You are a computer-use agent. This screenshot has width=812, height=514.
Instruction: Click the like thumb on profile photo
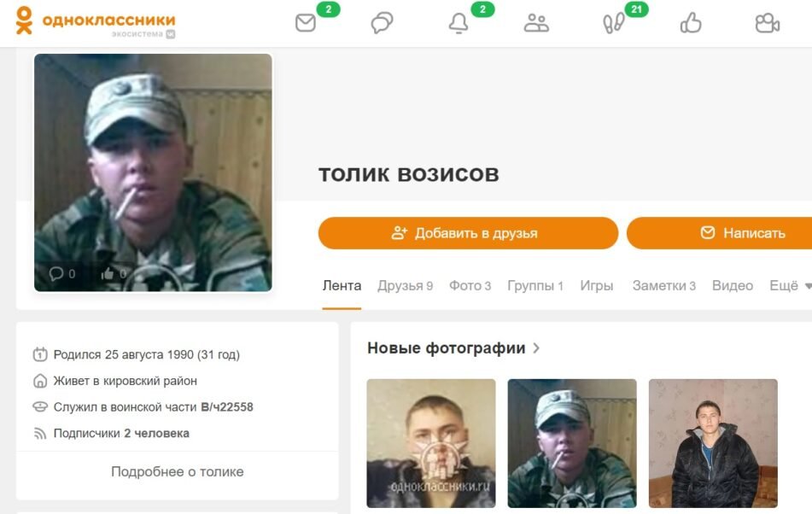(108, 273)
